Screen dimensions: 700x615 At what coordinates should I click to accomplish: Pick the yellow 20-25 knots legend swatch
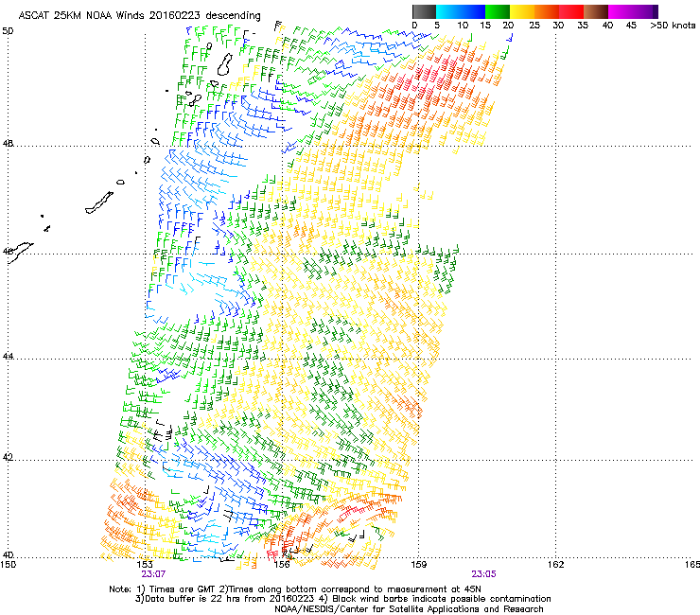click(x=522, y=11)
